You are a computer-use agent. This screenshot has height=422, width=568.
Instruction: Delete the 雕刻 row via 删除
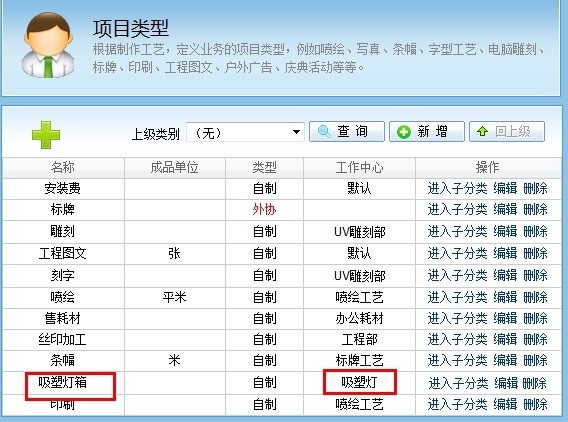[535, 231]
